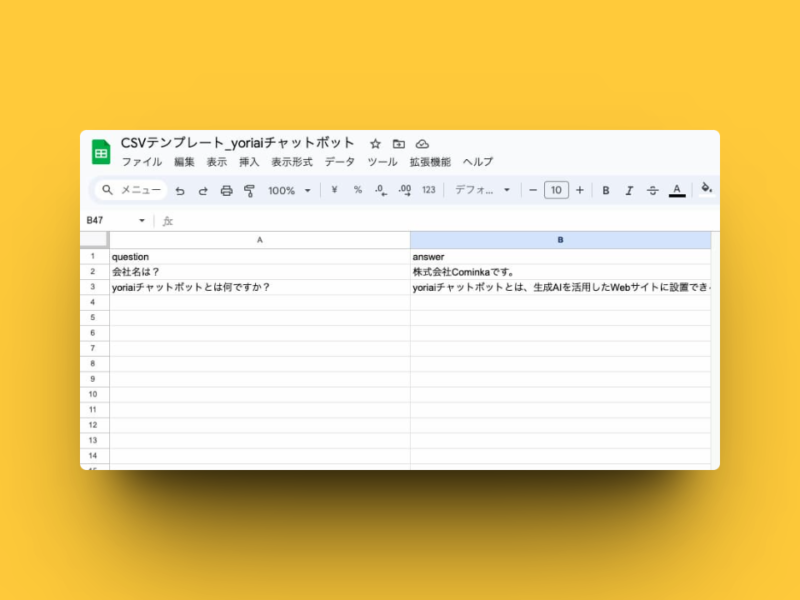Select column A header
The height and width of the screenshot is (600, 800).
click(260, 240)
